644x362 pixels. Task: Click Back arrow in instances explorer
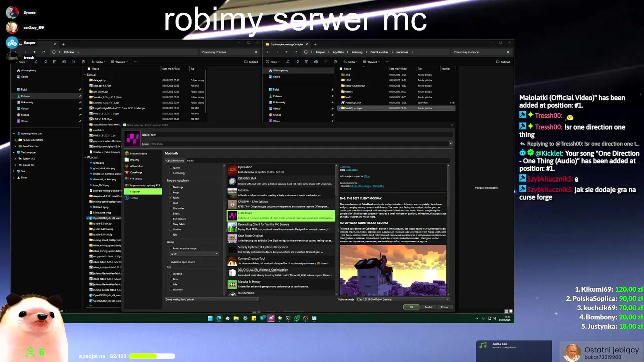coord(267,52)
